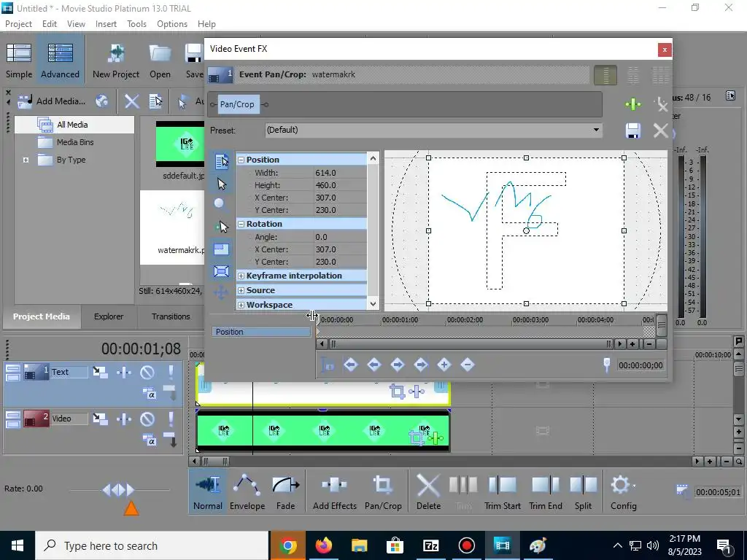Solo the Video track
Image resolution: width=747 pixels, height=560 pixels.
[x=171, y=419]
